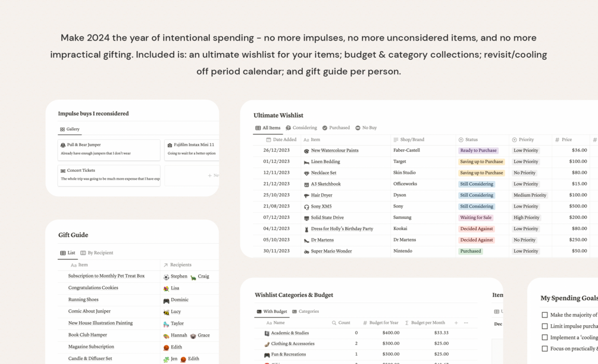Click the Fujifilm Instax Mini camera icon

tap(170, 145)
